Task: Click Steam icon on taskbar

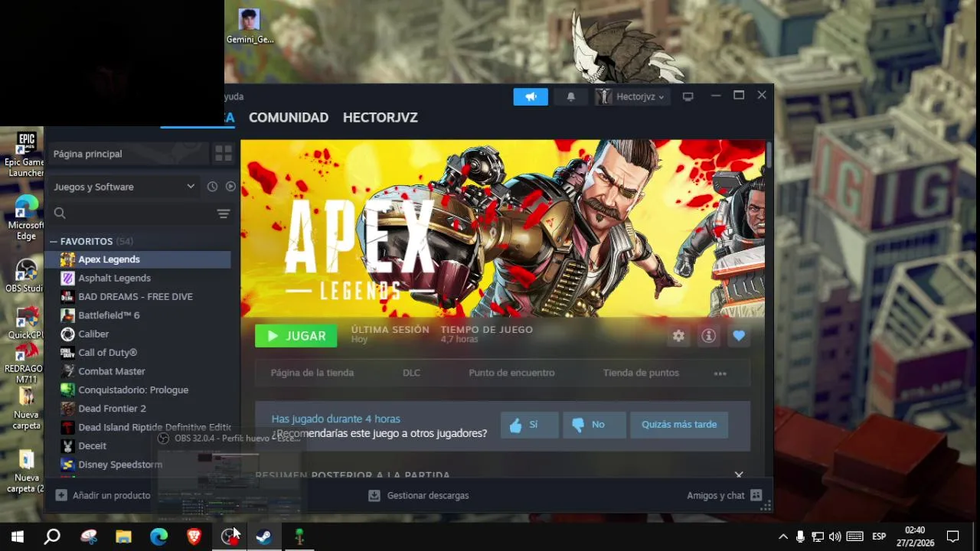Action: [x=263, y=536]
